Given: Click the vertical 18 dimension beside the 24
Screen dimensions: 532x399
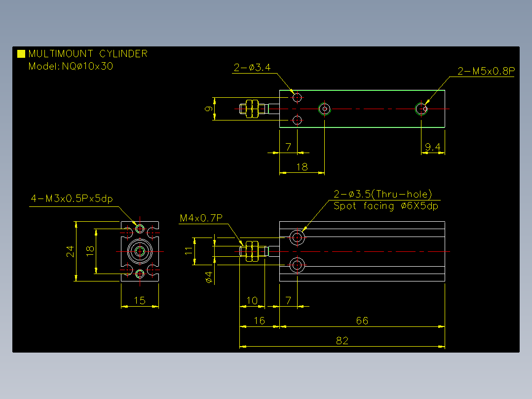Looking at the screenshot, I should (x=90, y=251).
